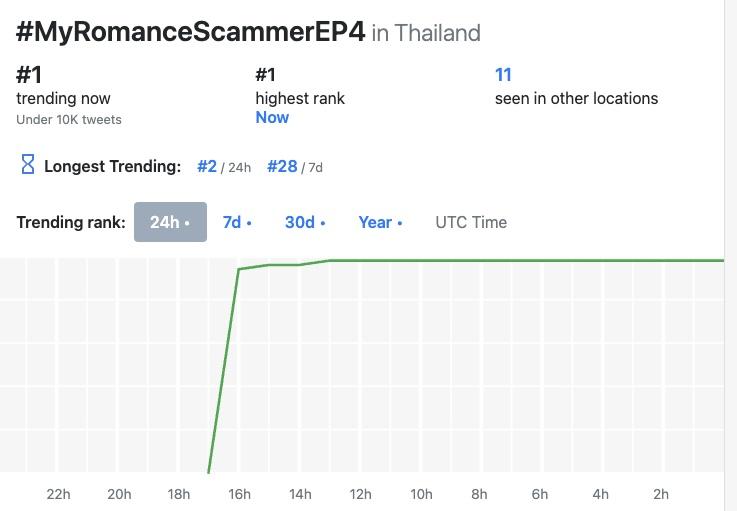Image resolution: width=737 pixels, height=511 pixels.
Task: Click the hourglass Longest Trending icon
Action: (28, 165)
